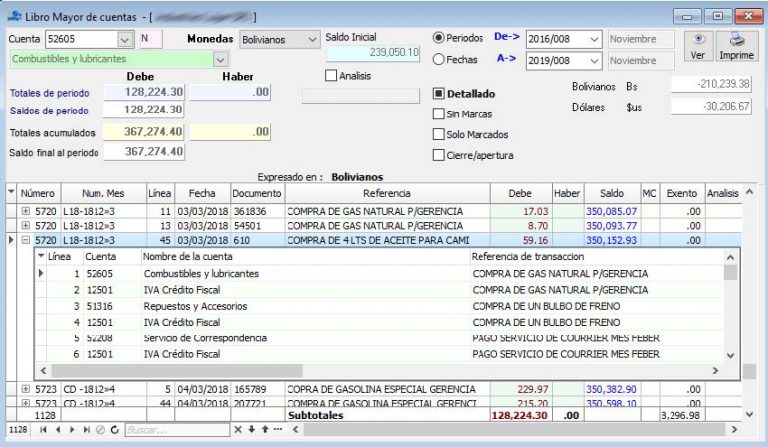The image size is (768, 447).
Task: Open the A-> period 2019/008 dropdown
Action: click(x=594, y=61)
